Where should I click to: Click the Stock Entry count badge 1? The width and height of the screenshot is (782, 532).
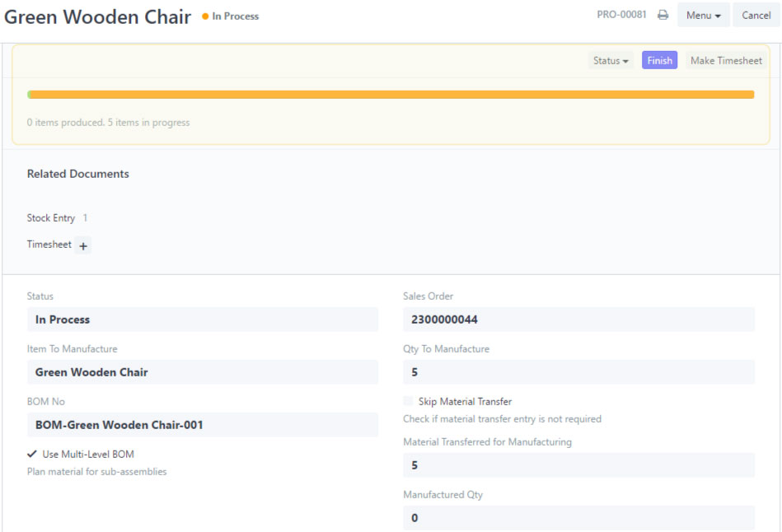85,218
